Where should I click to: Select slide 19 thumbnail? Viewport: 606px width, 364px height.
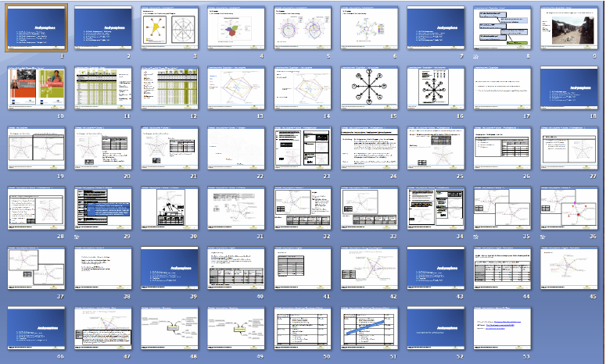coord(36,148)
